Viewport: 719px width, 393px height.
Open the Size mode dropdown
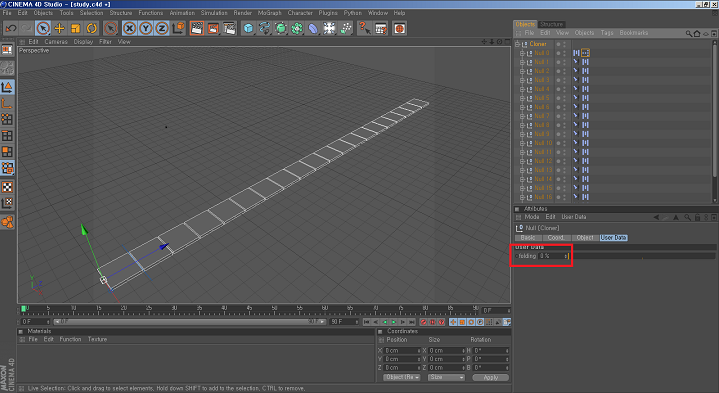[447, 377]
